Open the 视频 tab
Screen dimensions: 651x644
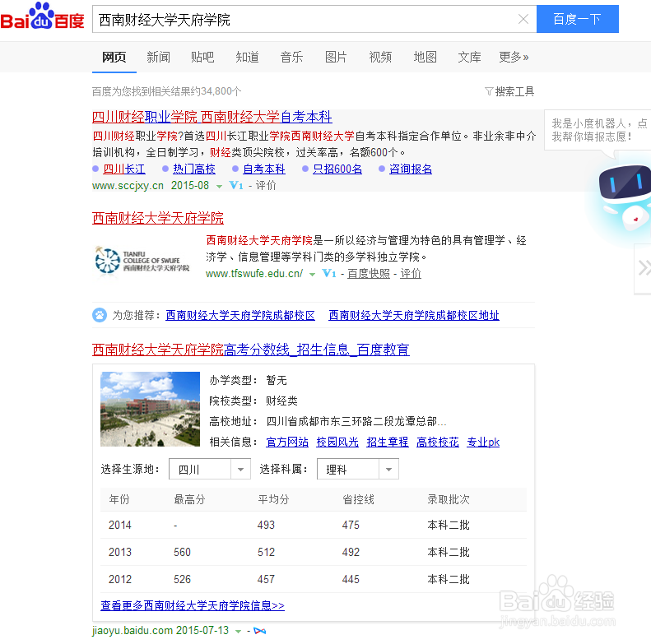point(380,57)
